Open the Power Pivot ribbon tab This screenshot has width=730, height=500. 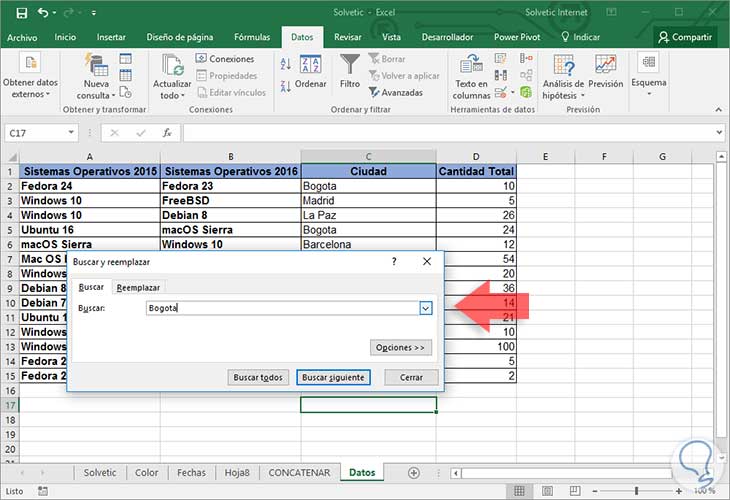(x=517, y=37)
